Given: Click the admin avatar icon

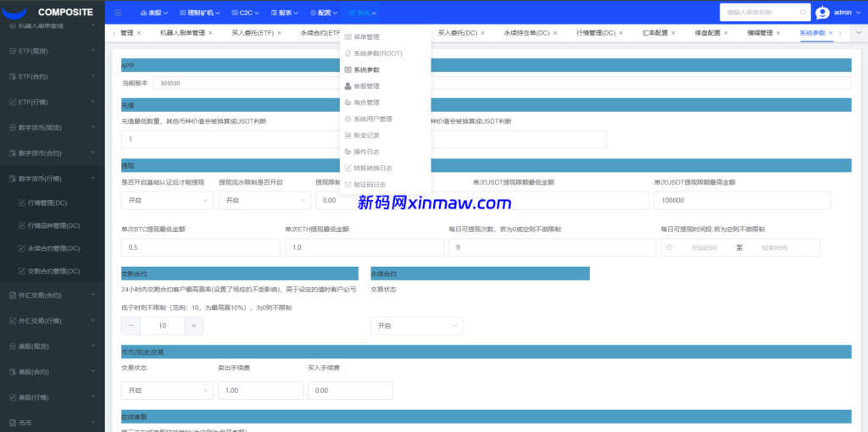Looking at the screenshot, I should coord(822,12).
